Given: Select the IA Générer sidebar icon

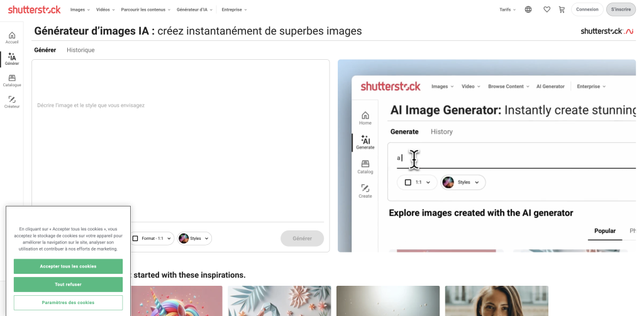Looking at the screenshot, I should 12,59.
